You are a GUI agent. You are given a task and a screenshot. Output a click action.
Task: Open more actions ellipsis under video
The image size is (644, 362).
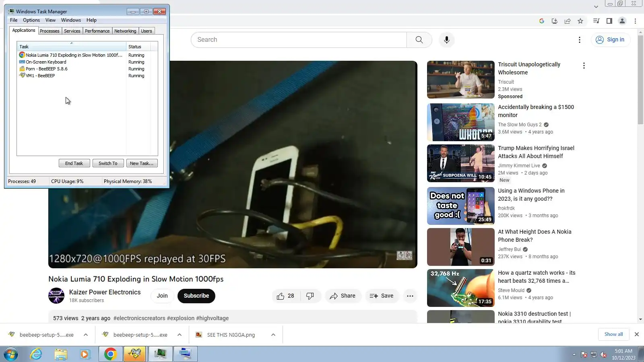click(x=410, y=296)
